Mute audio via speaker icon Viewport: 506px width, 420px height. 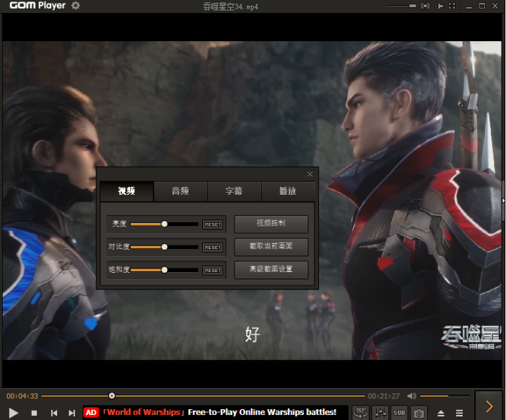(411, 395)
